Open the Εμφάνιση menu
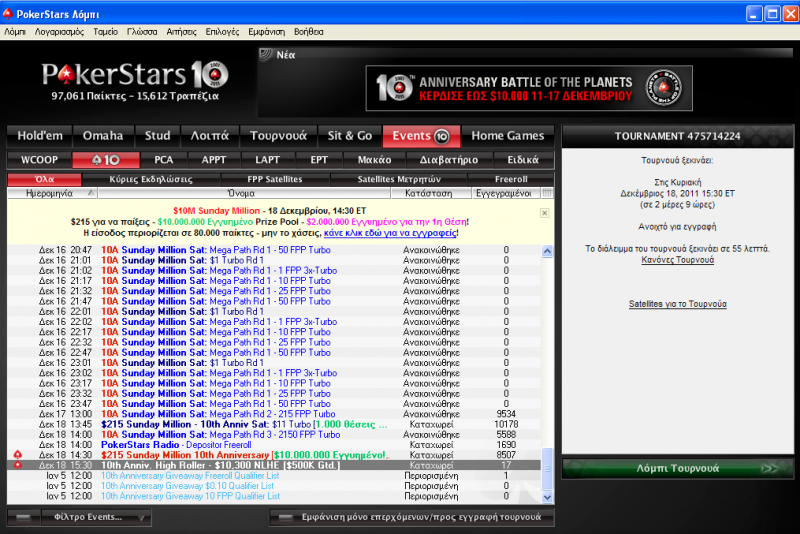The image size is (800, 534). pyautogui.click(x=266, y=32)
